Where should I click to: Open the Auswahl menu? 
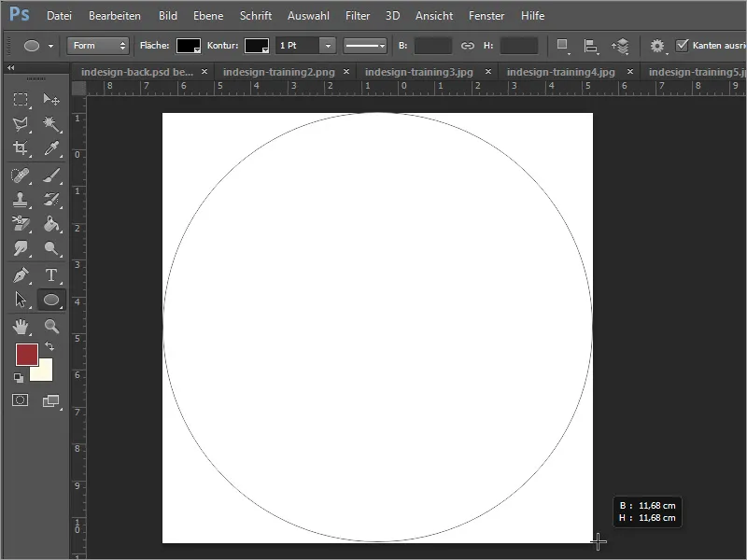308,16
